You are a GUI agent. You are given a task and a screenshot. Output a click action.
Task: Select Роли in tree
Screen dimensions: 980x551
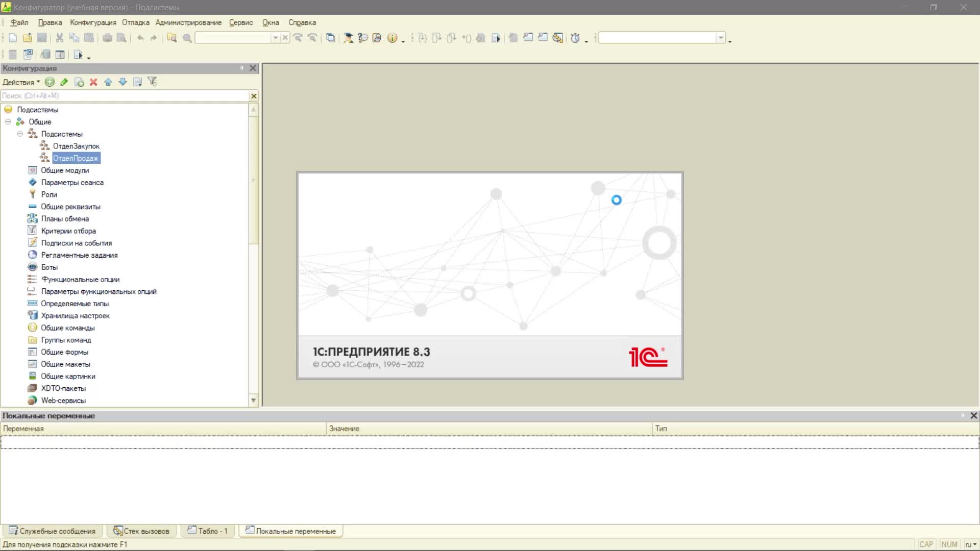49,194
